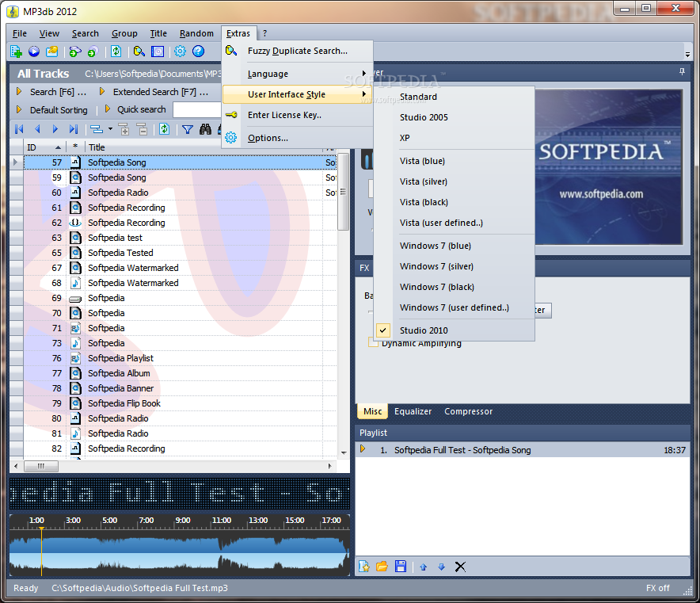Click the add tracks icon in main toolbar
Image resolution: width=700 pixels, height=603 pixels.
pyautogui.click(x=16, y=52)
